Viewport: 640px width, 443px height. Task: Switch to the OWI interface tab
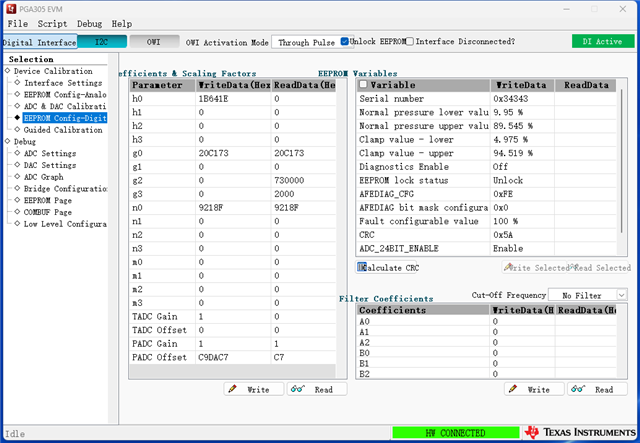pyautogui.click(x=153, y=42)
